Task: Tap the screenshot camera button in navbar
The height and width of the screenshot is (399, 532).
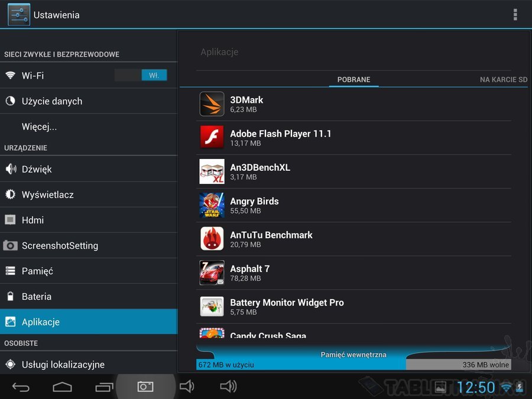Action: (145, 387)
